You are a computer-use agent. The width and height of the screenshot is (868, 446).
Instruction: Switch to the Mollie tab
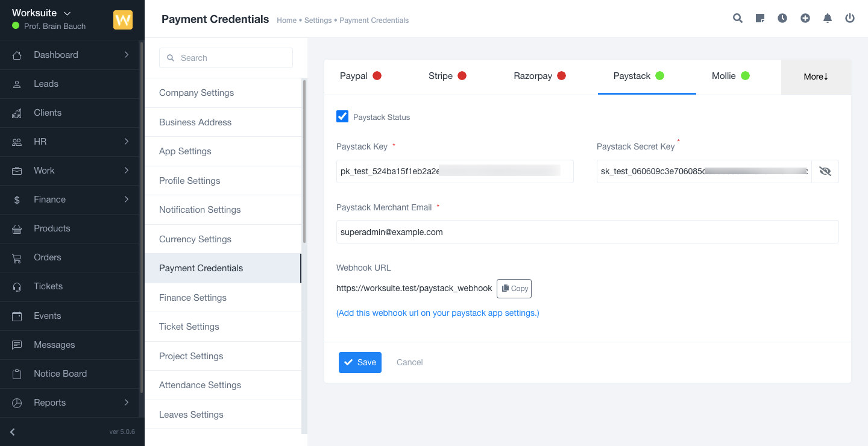coord(731,76)
